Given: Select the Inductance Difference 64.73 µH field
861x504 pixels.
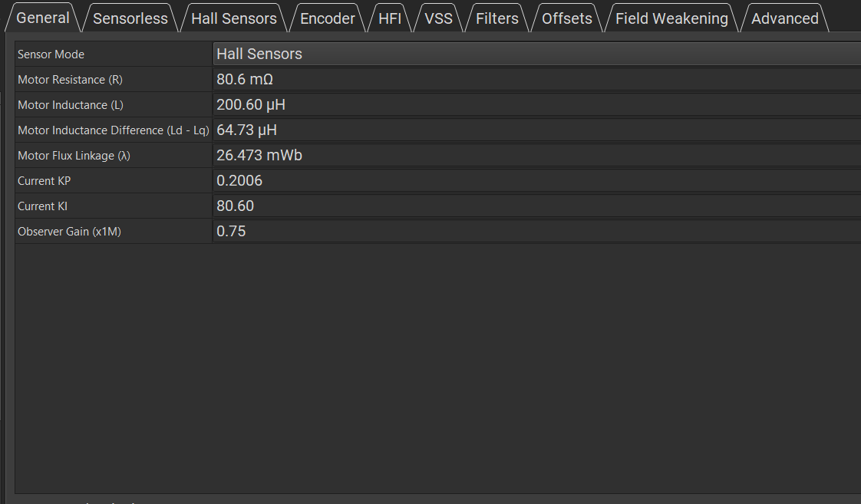Looking at the screenshot, I should click(537, 130).
